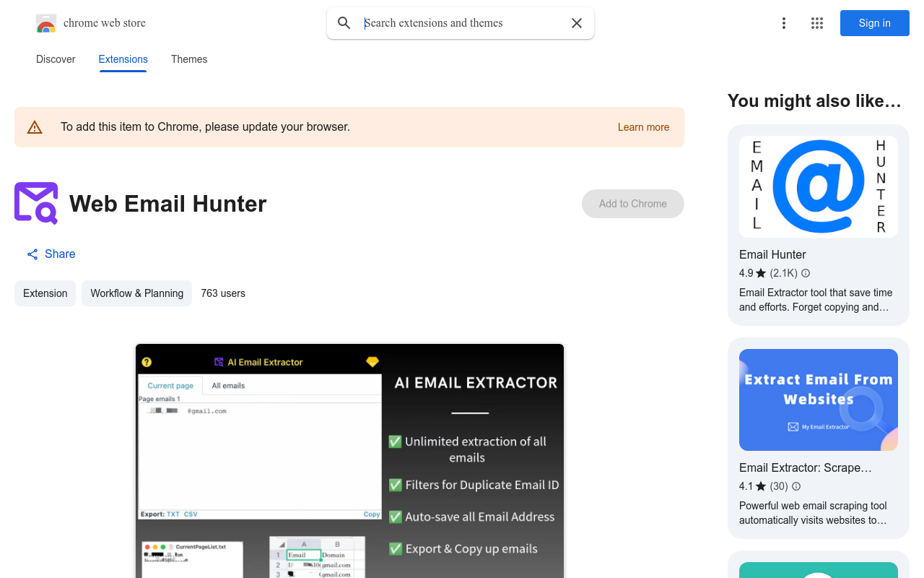Open the Chrome Web Store logo home
This screenshot has height=578, width=924.
coord(91,23)
